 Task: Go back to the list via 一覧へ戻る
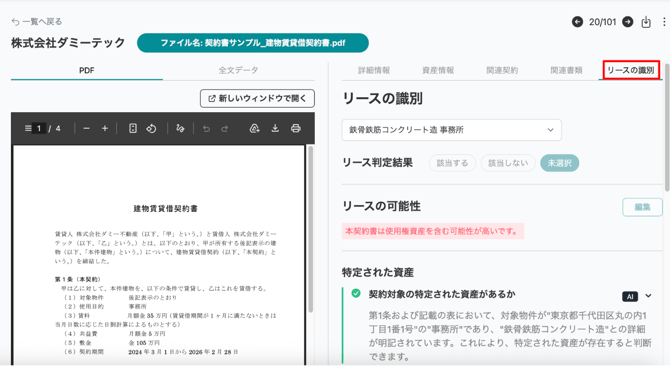37,21
